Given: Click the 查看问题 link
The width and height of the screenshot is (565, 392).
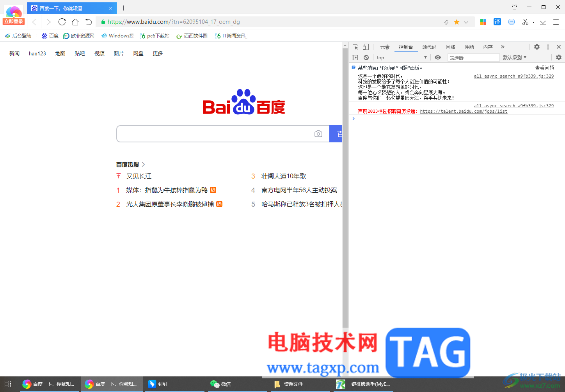Looking at the screenshot, I should coord(544,68).
